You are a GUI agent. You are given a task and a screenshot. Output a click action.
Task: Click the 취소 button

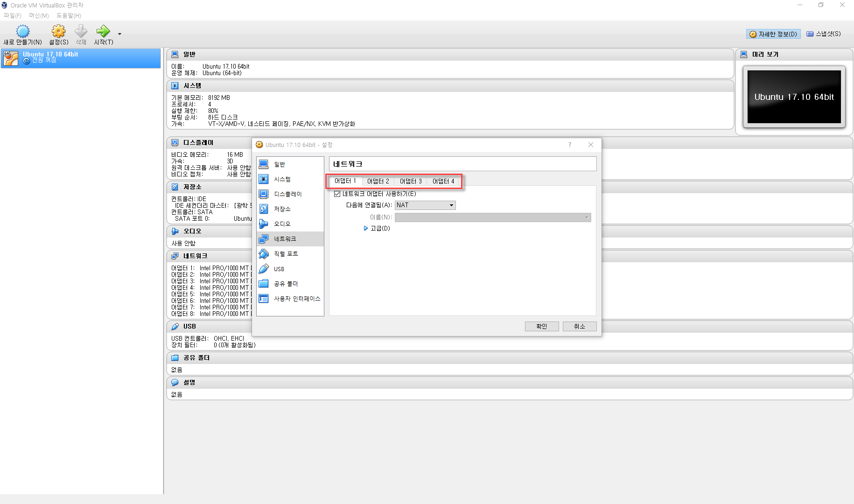click(x=579, y=326)
